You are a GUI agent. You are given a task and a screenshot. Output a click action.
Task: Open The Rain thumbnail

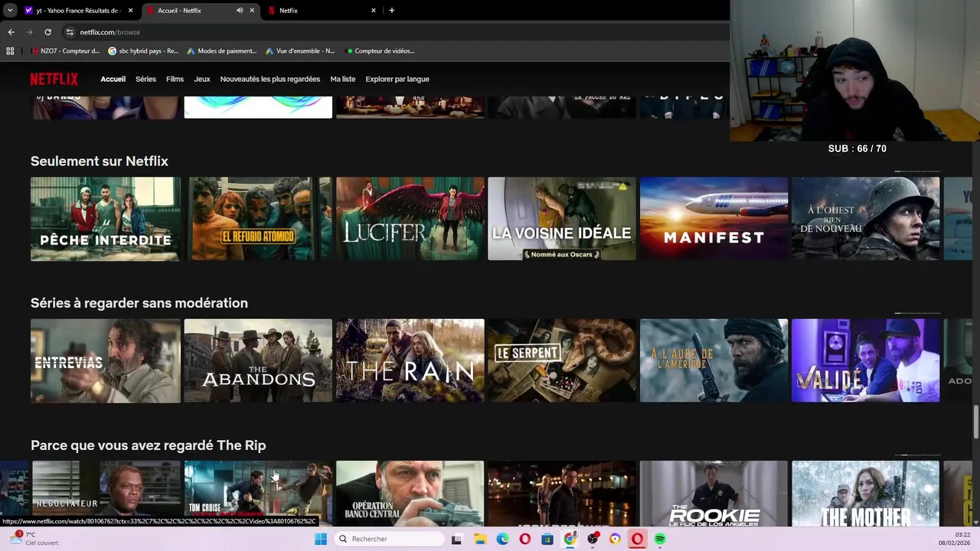point(410,360)
